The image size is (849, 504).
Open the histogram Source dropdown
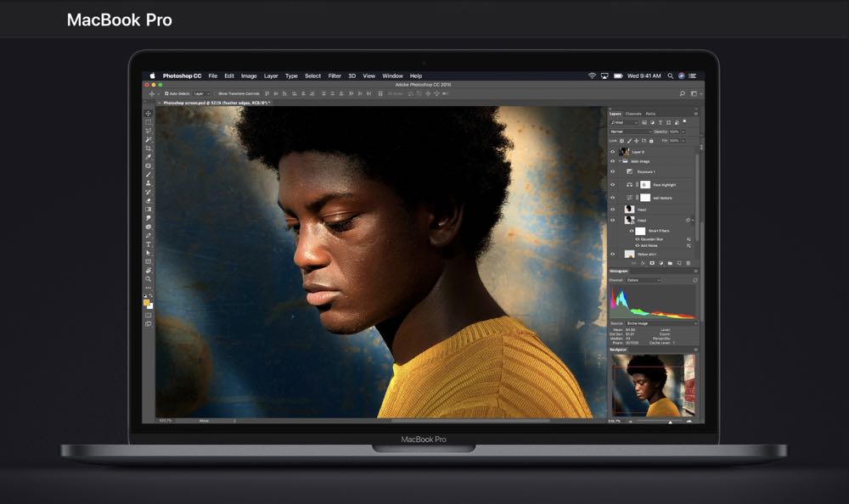[660, 323]
